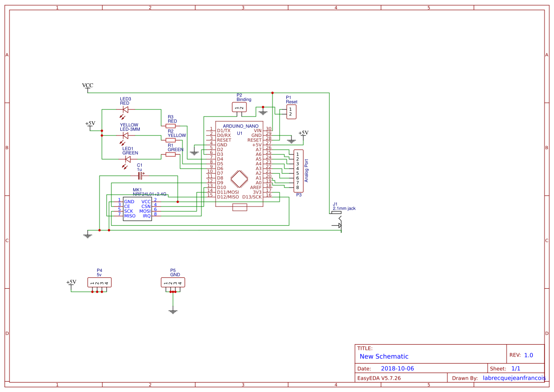554x392 pixels.
Task: Click the D11/MOSI pin on U1
Action: 228,192
